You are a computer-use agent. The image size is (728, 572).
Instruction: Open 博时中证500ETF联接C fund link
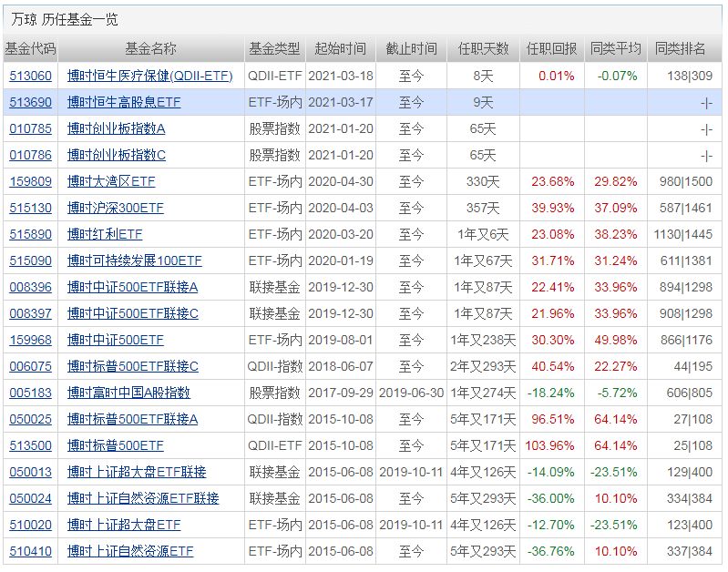tap(133, 314)
